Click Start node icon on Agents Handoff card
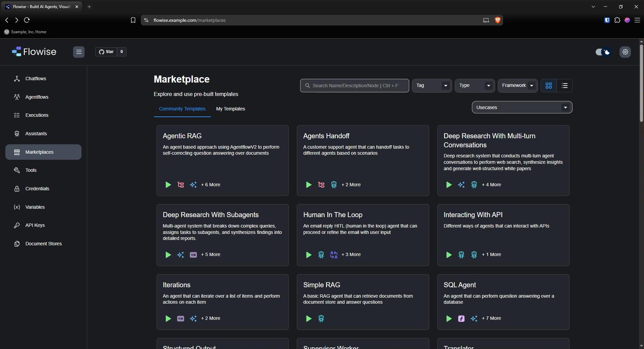Viewport: 644px width, 349px height. click(309, 185)
